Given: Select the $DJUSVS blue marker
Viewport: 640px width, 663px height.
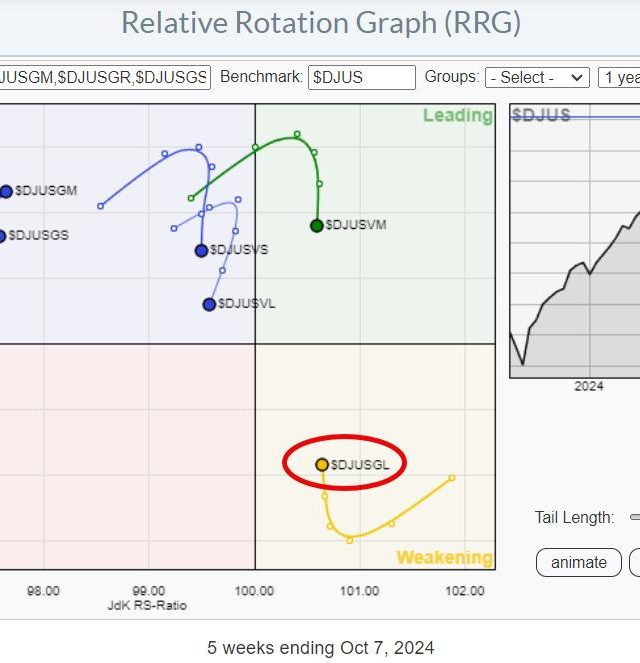Looking at the screenshot, I should (x=201, y=250).
